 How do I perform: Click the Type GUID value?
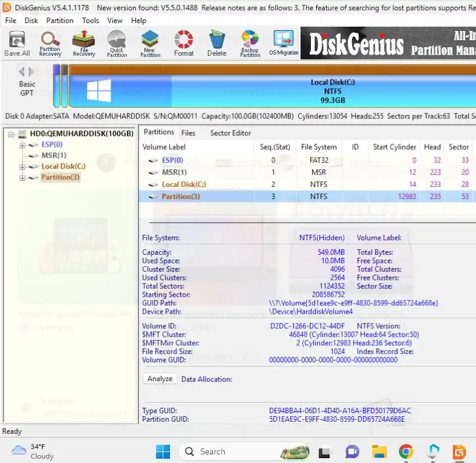[340, 410]
